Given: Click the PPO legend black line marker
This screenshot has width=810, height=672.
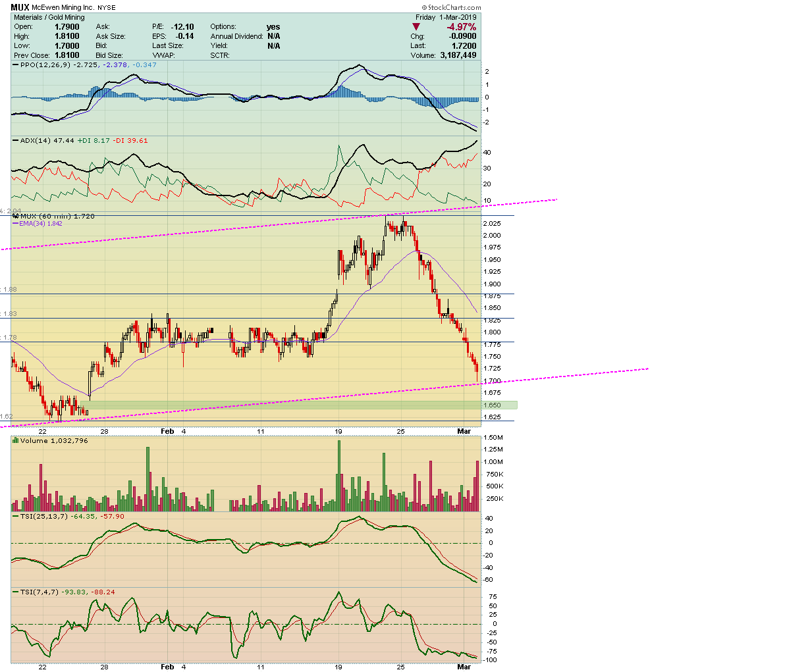Looking at the screenshot, I should [x=15, y=65].
